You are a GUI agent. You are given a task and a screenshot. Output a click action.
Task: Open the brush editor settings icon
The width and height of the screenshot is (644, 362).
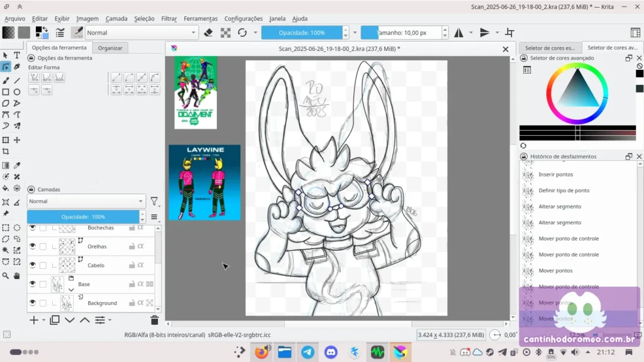click(60, 33)
